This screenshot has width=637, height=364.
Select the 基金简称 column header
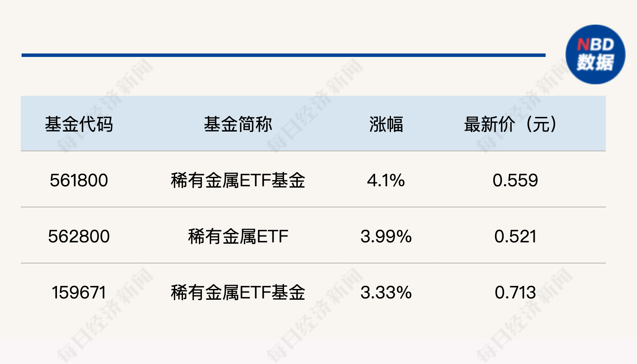(238, 124)
